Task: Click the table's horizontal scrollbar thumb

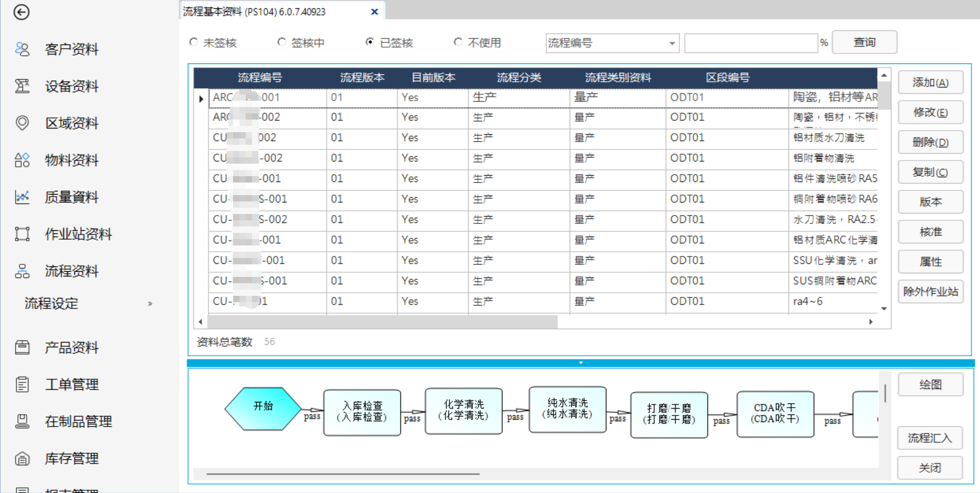Action: [x=382, y=321]
